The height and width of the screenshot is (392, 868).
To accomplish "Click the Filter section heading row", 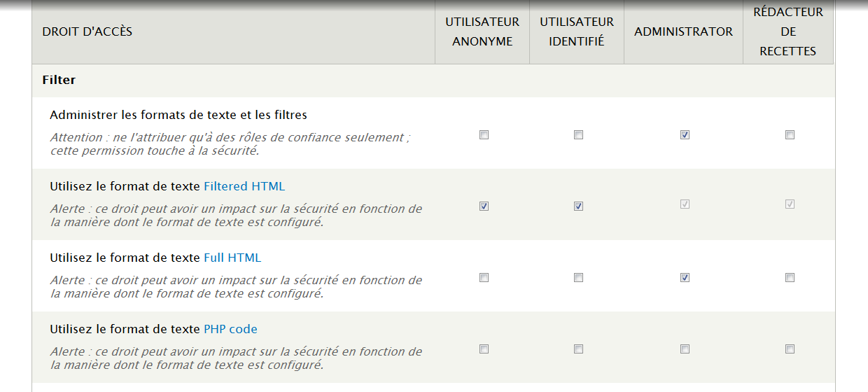I will pyautogui.click(x=59, y=80).
